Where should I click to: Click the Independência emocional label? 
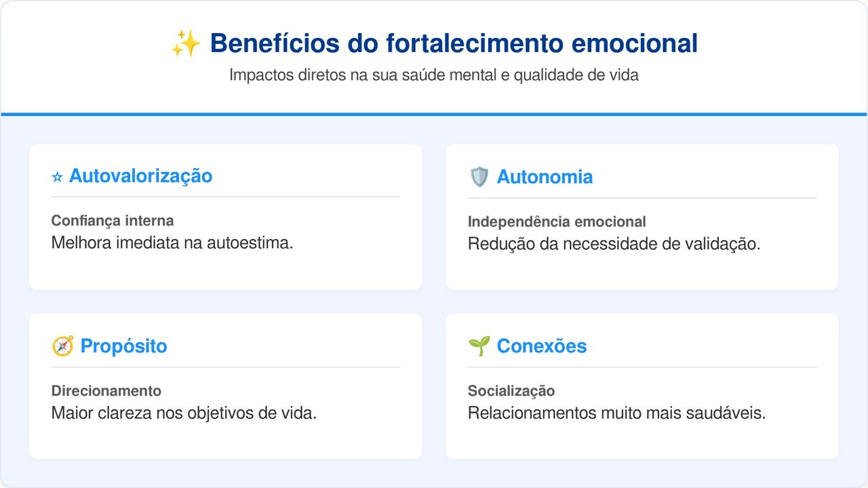(x=557, y=222)
